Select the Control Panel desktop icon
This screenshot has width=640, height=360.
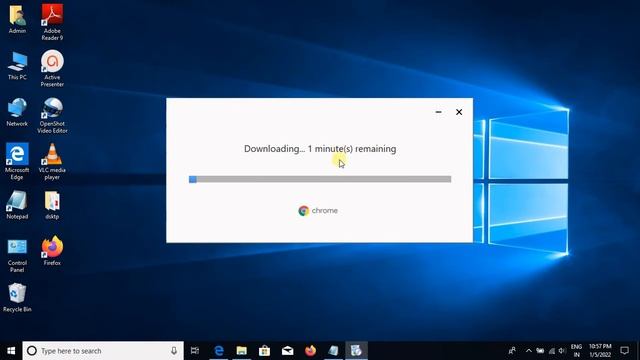tap(17, 256)
